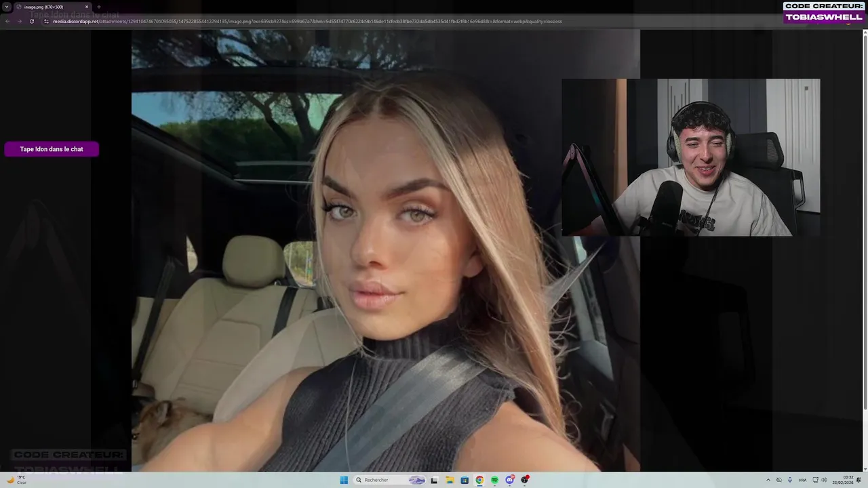Open Microsoft Store from the taskbar
Viewport: 868px width, 488px height.
click(x=465, y=480)
